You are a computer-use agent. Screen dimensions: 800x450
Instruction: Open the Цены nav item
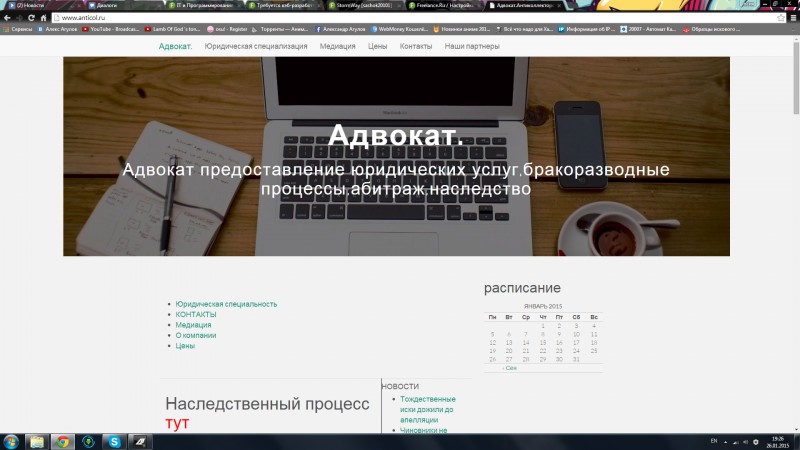[378, 46]
